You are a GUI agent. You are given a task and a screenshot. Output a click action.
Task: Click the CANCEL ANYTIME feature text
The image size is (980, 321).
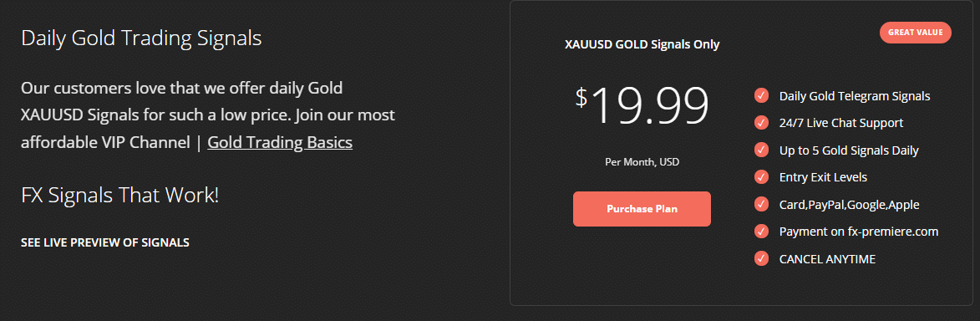click(827, 259)
